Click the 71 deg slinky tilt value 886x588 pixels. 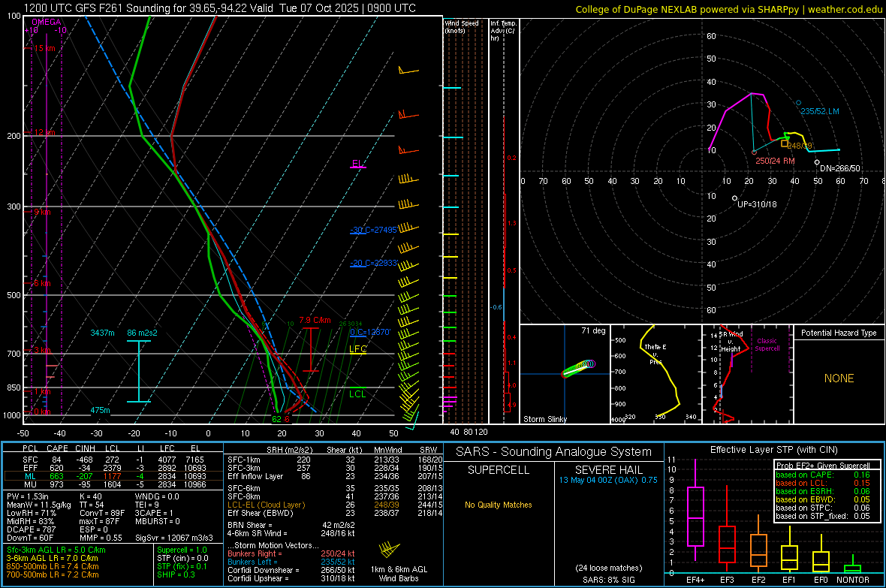(593, 330)
